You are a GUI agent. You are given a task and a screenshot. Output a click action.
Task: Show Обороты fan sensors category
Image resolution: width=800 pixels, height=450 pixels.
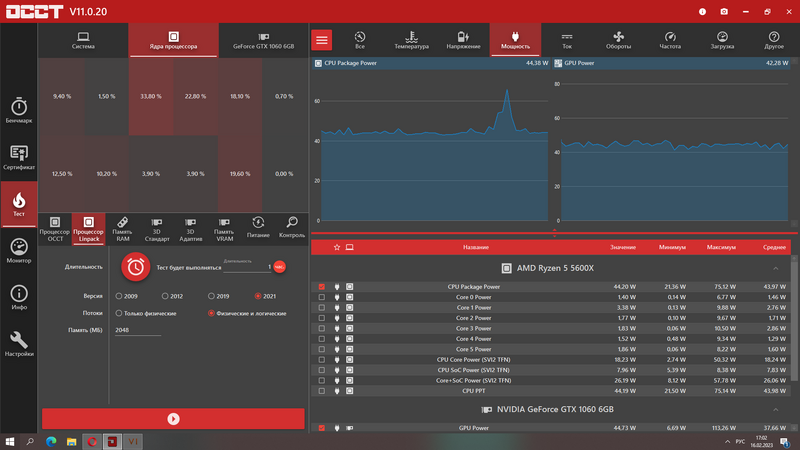click(x=618, y=40)
